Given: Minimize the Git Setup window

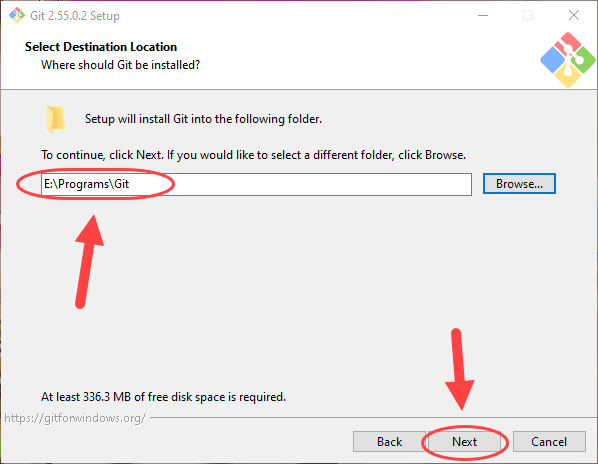Looking at the screenshot, I should pos(483,15).
